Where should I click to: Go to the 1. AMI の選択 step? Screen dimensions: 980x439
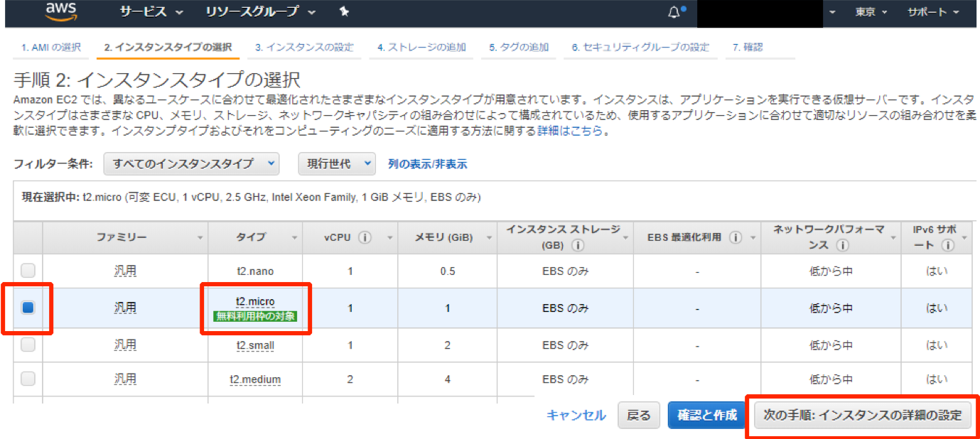[50, 48]
